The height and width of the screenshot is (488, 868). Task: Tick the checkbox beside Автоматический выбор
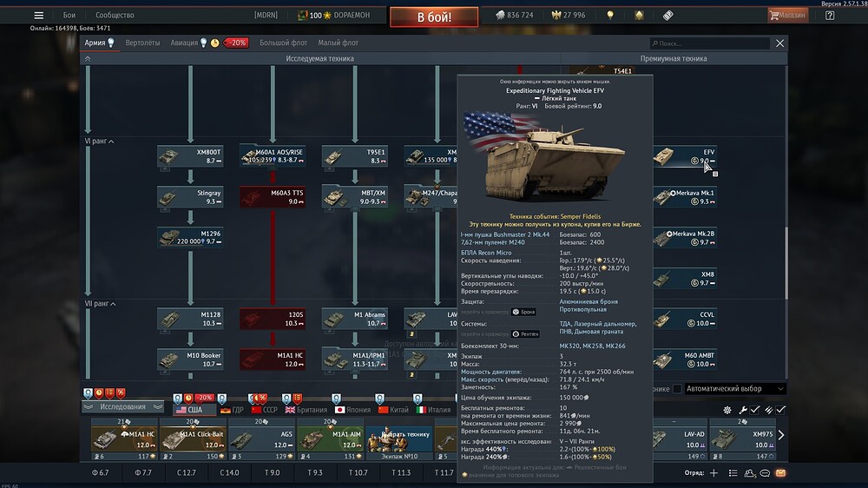677,389
